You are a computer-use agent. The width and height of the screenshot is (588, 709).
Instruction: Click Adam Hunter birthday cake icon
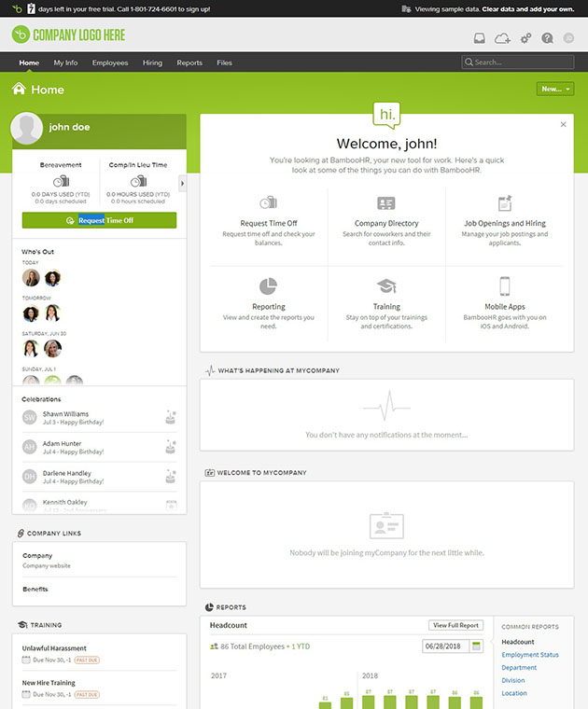(171, 447)
